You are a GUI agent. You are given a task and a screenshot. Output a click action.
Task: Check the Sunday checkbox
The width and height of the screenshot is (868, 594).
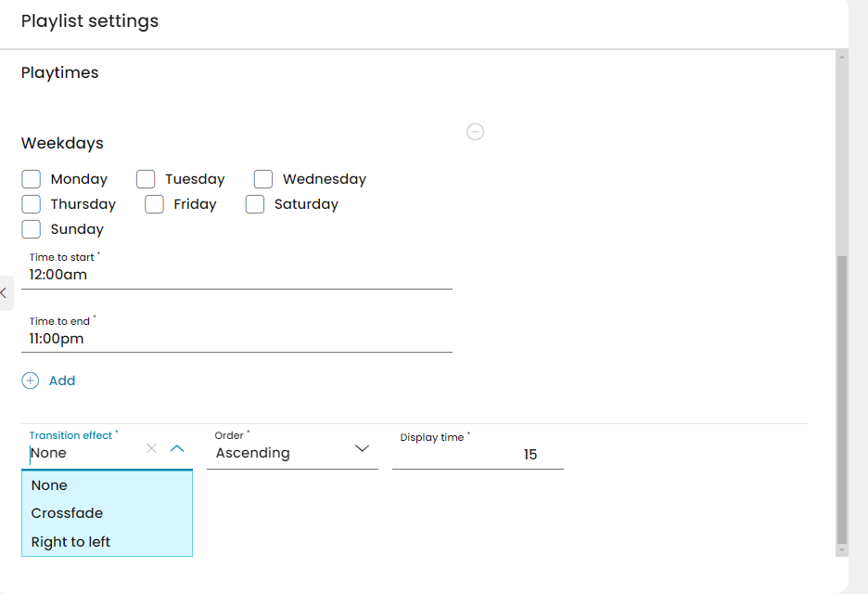coord(31,229)
